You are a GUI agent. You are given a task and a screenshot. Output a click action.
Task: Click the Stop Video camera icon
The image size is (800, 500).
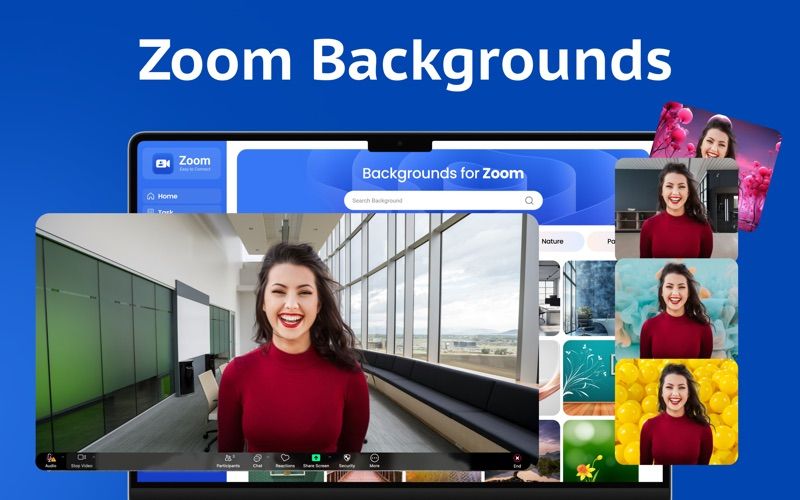(x=81, y=457)
